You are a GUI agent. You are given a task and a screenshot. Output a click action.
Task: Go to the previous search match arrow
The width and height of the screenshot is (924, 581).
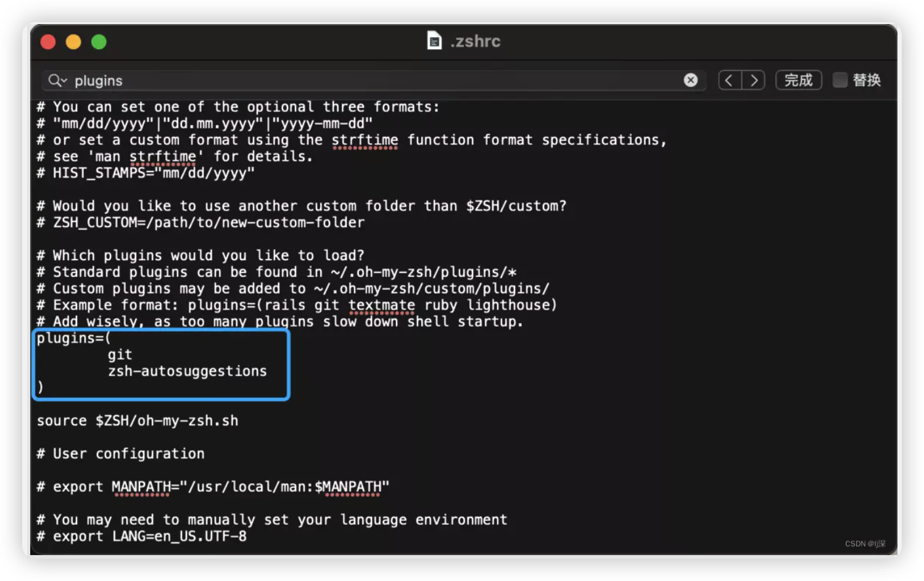(730, 80)
